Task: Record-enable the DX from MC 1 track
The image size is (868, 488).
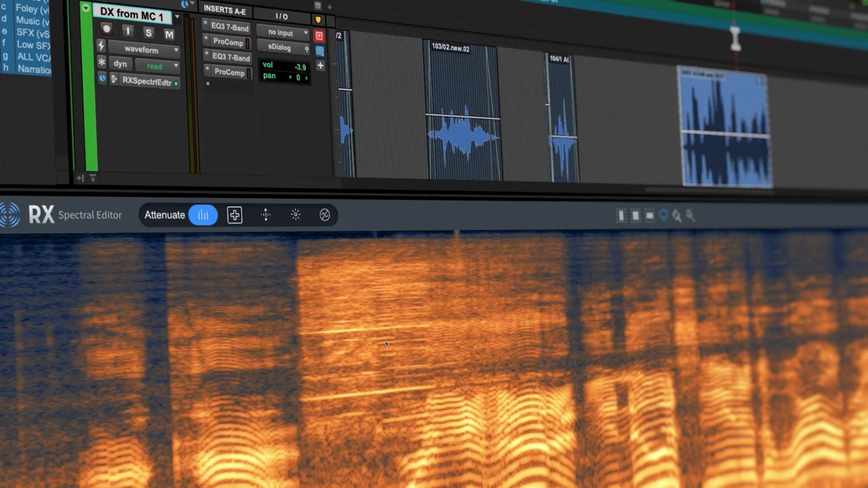Action: pyautogui.click(x=106, y=29)
